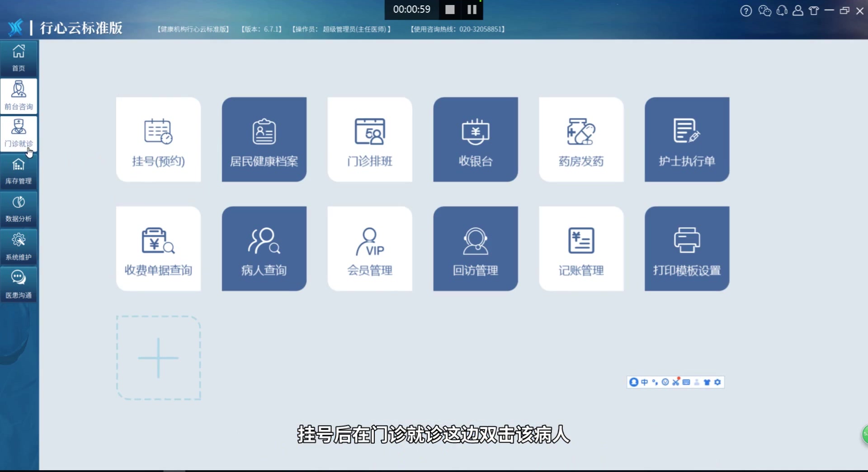Viewport: 868px width, 472px height.
Task: Toggle IME punctuation mode icon
Action: 655,382
